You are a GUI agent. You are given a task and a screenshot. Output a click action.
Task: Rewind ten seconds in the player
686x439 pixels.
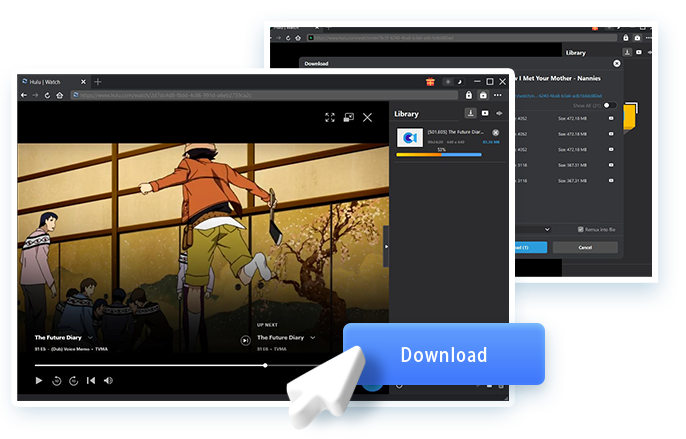[x=56, y=381]
